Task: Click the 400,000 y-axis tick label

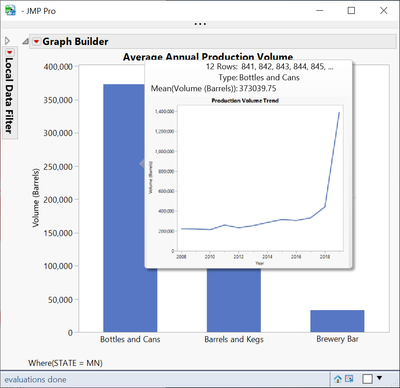Action: click(x=58, y=67)
